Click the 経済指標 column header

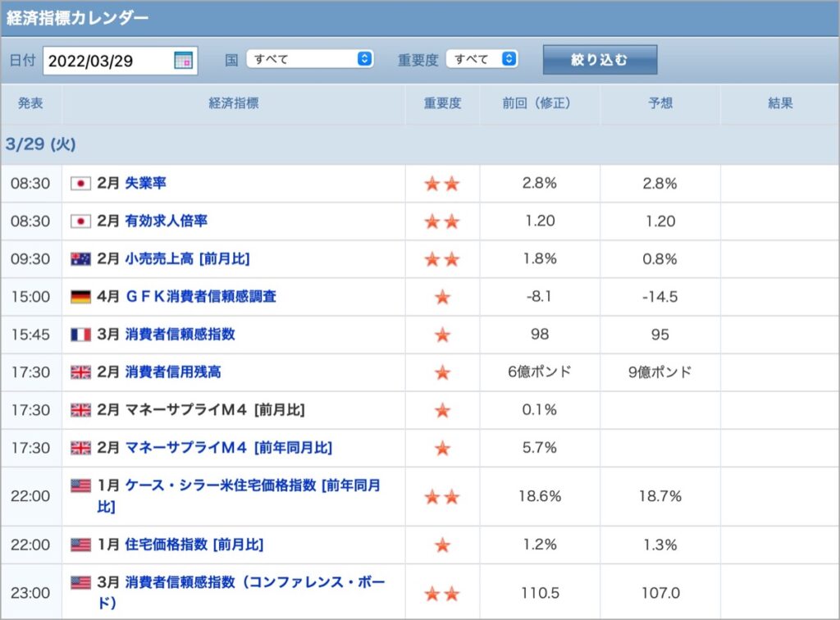pos(234,103)
